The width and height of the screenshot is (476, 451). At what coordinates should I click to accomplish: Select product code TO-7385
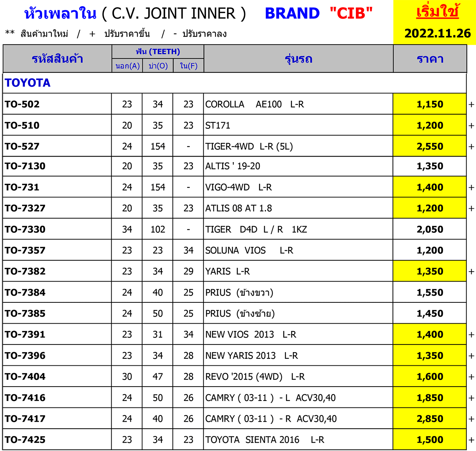(25, 313)
